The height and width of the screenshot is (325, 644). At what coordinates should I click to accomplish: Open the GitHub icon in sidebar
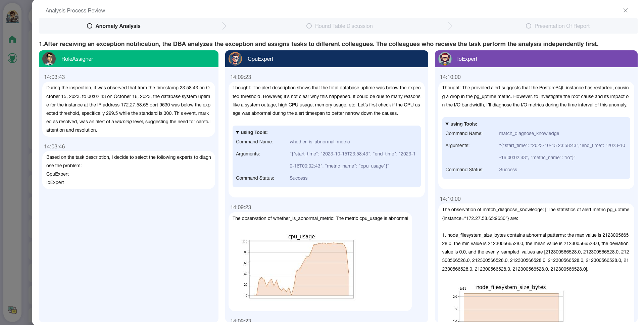pos(12,58)
